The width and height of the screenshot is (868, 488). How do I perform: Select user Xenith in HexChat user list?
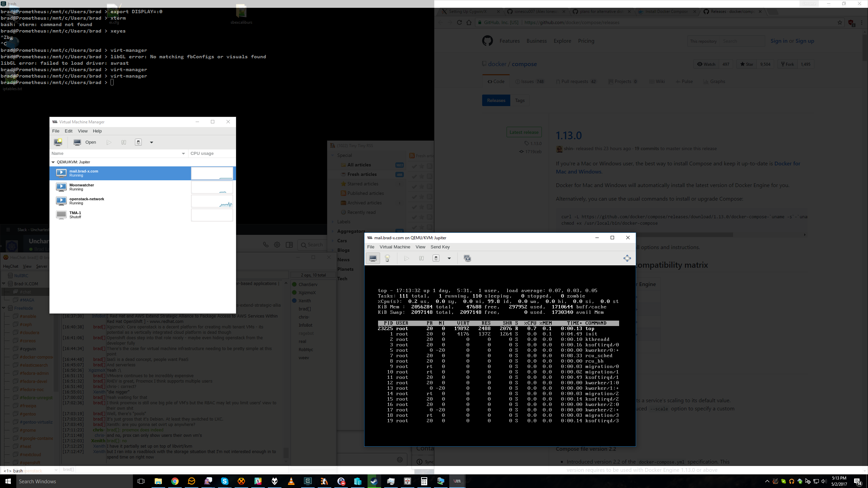point(304,301)
